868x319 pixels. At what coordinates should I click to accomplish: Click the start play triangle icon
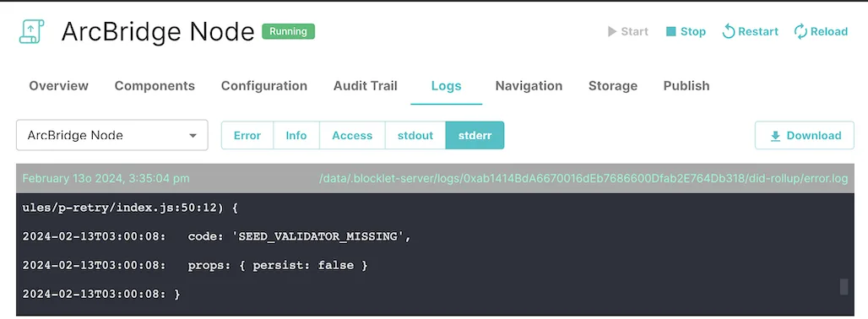pos(611,31)
